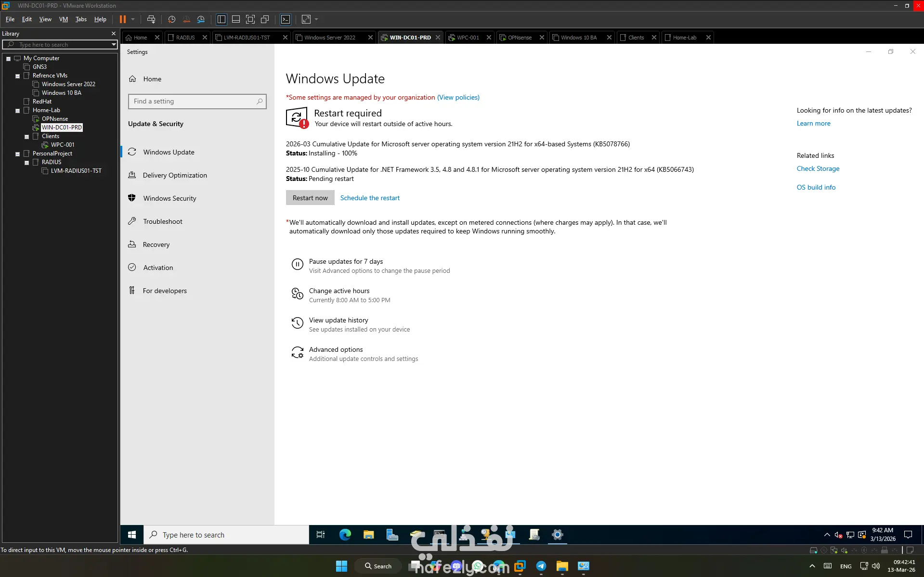Take a snapshot of this VM
Image resolution: width=924 pixels, height=577 pixels.
pyautogui.click(x=171, y=19)
